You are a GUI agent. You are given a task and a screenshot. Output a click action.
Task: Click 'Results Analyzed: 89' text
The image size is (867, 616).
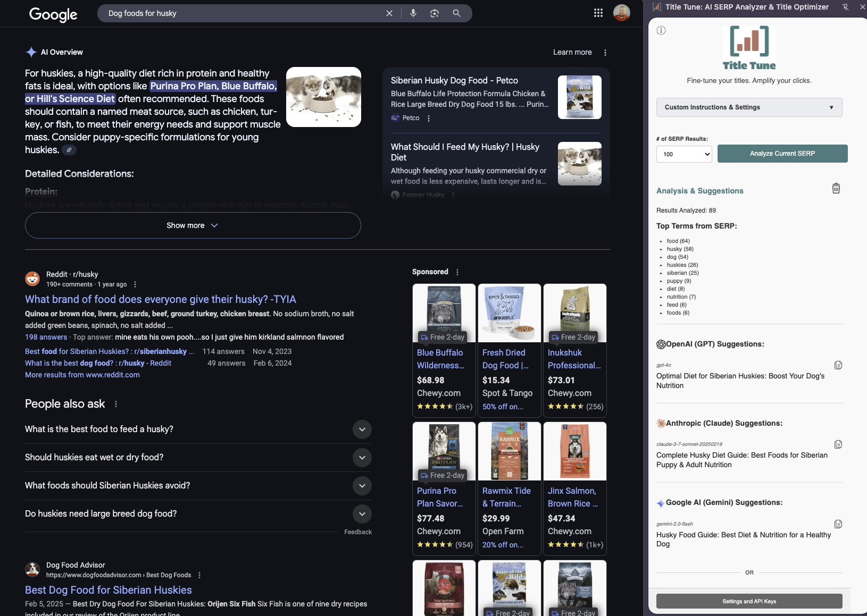686,210
